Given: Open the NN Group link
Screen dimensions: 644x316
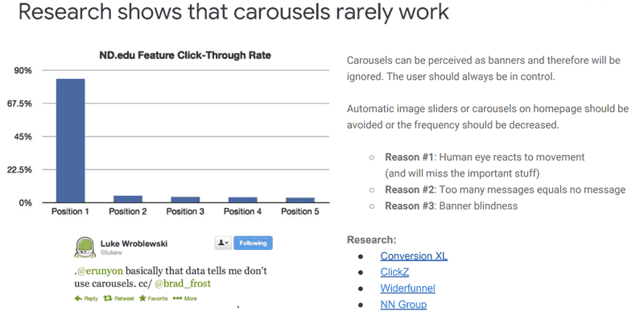Looking at the screenshot, I should [x=403, y=305].
